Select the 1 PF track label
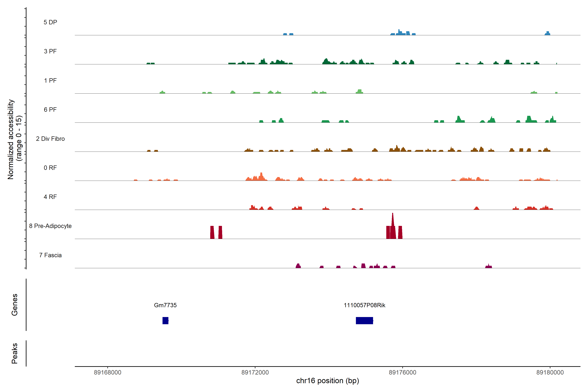 (x=50, y=81)
